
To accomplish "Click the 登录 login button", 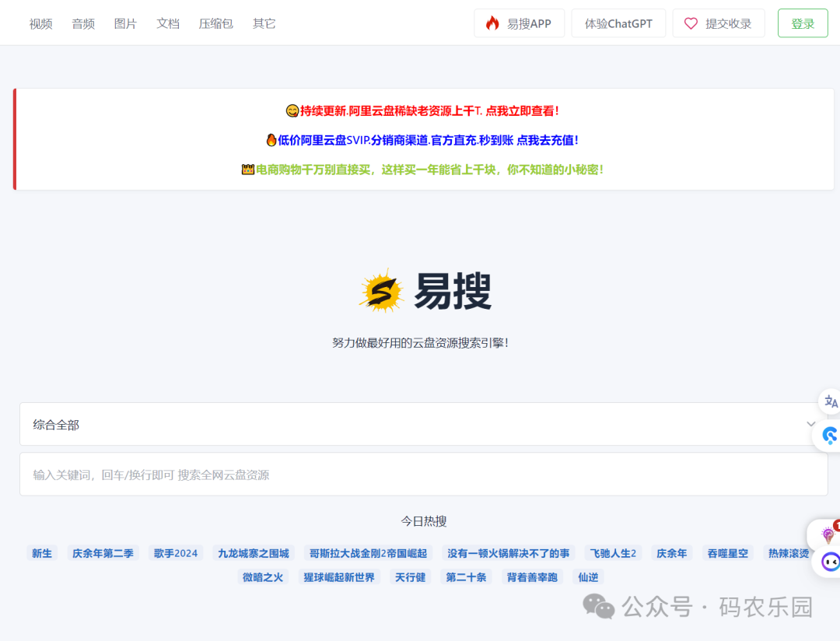I will point(802,23).
